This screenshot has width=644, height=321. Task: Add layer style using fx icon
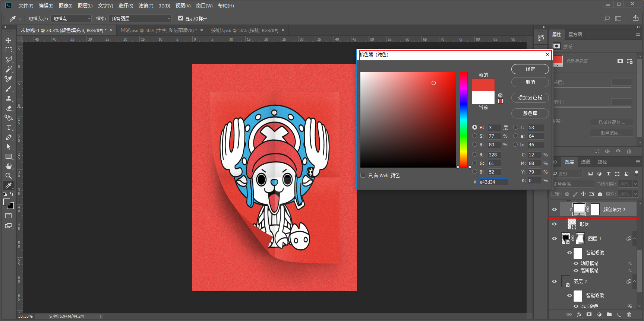(579, 315)
